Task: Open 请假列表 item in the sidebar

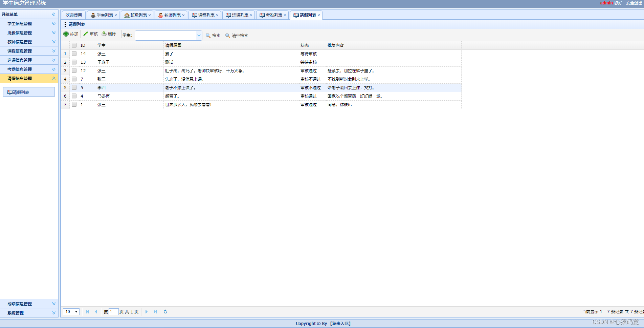Action: click(29, 92)
